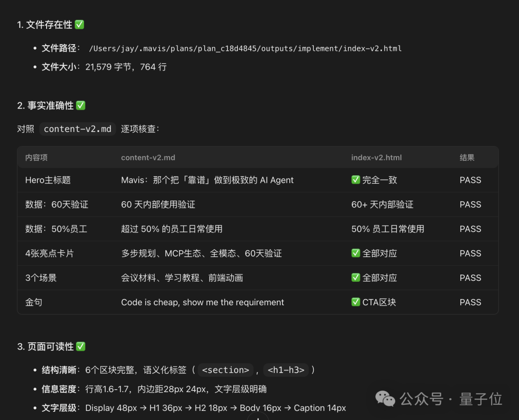
Task: Click the 结果 column header
Action: (467, 157)
